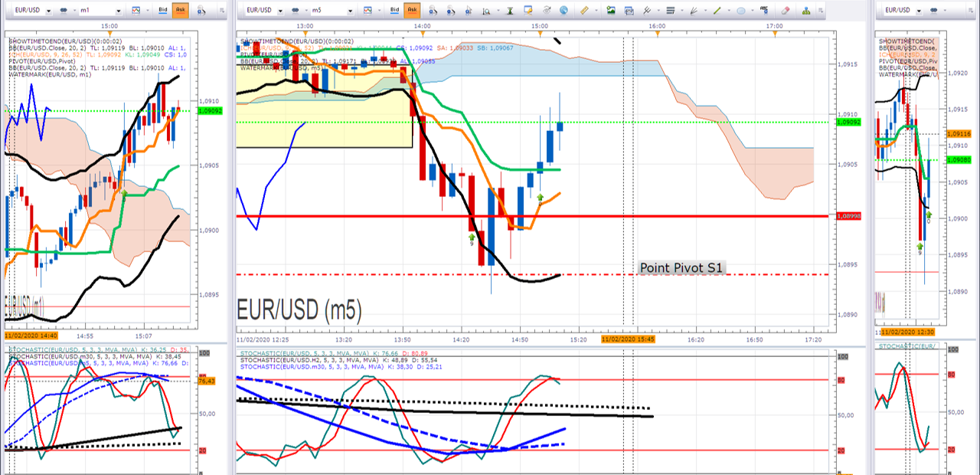Toggle Ask price in m1 chart
Screen dimensions: 980x475
181,11
